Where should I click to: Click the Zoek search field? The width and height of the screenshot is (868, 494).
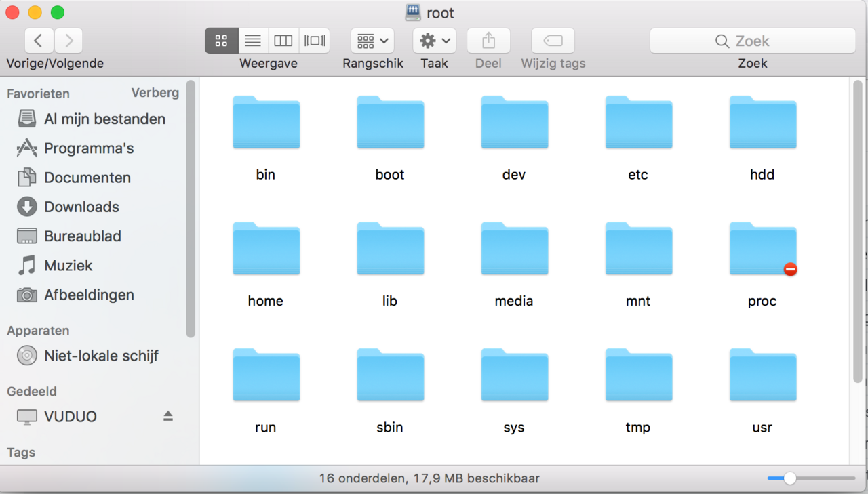752,41
